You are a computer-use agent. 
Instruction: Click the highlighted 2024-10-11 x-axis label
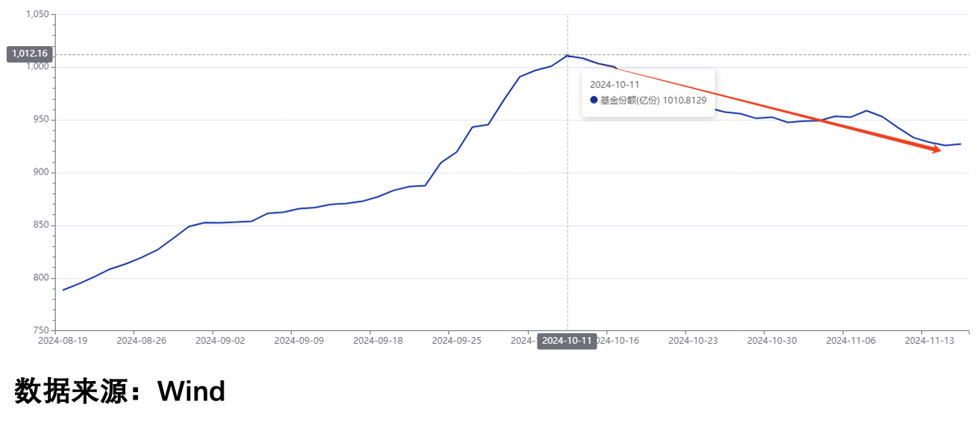point(567,341)
